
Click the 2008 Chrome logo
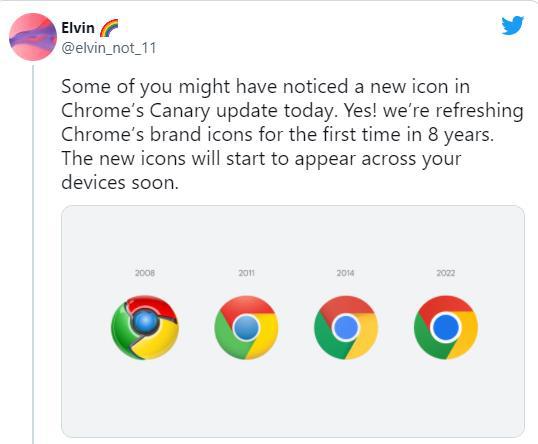145,327
